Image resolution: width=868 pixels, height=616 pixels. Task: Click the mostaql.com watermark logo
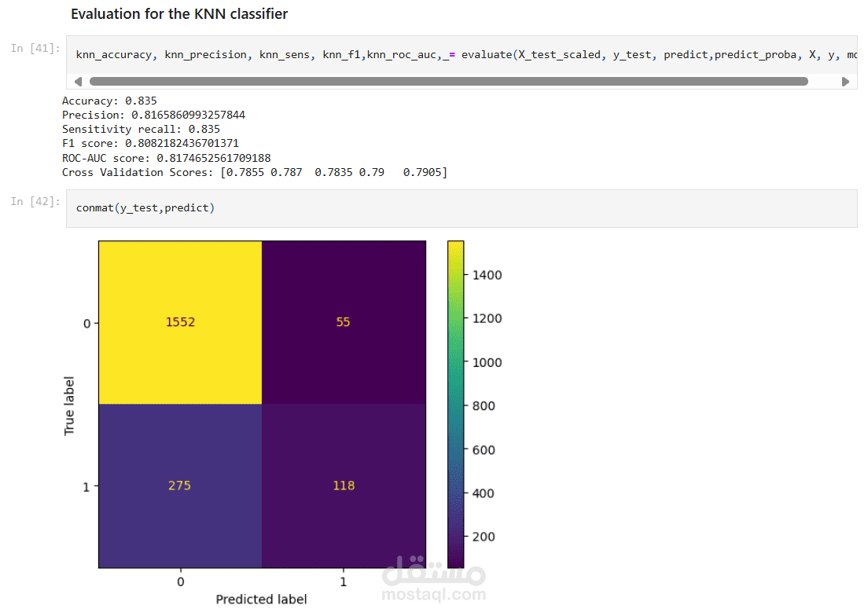pos(434,579)
